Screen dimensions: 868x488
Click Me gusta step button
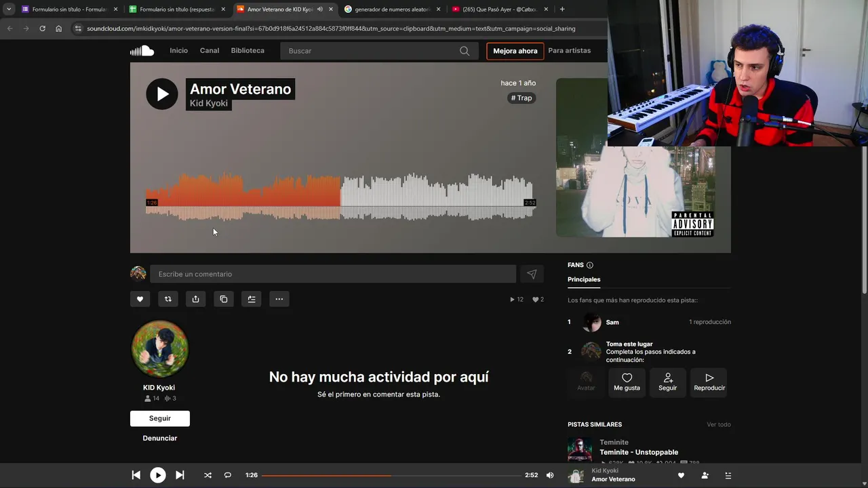(x=627, y=382)
